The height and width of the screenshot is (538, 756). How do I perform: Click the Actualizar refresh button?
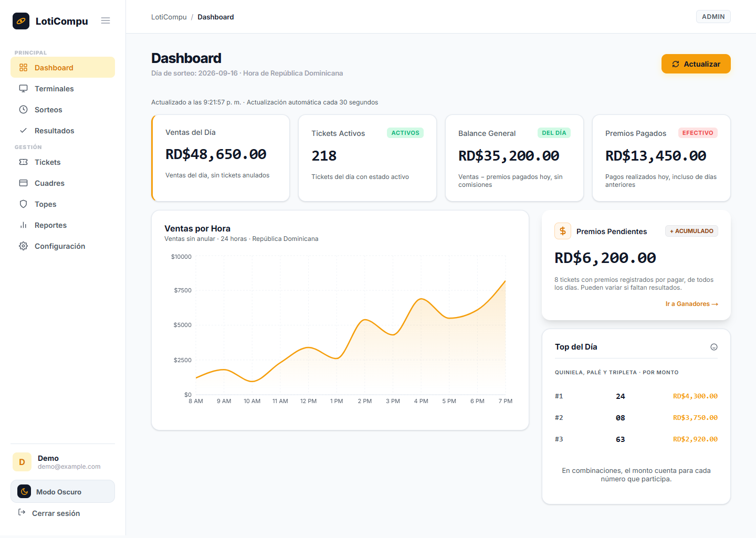coord(696,64)
